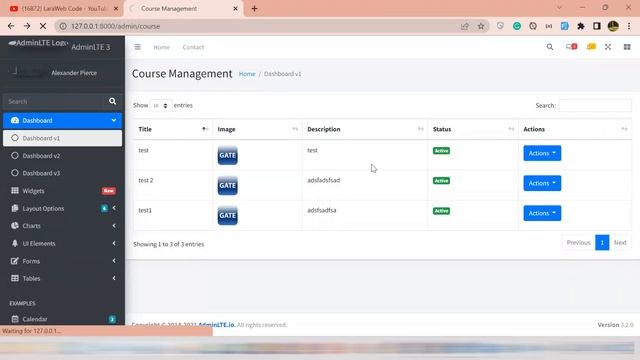640x360 pixels.
Task: Open AdminLTE.io footer link
Action: pos(217,325)
